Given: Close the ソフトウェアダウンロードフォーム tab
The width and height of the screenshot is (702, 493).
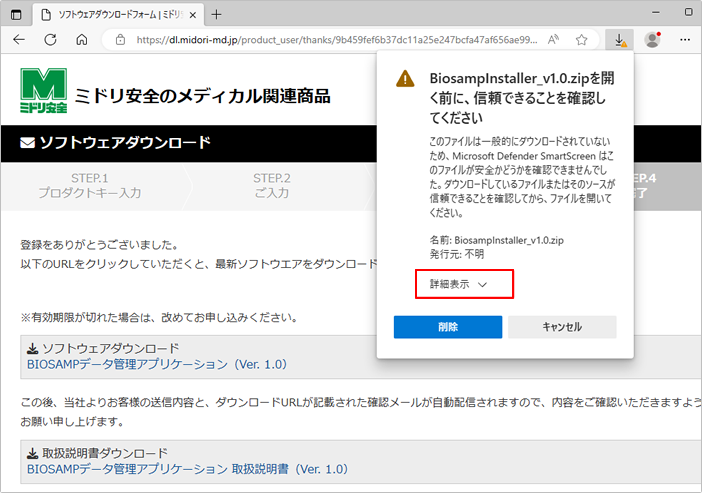Looking at the screenshot, I should tap(193, 15).
